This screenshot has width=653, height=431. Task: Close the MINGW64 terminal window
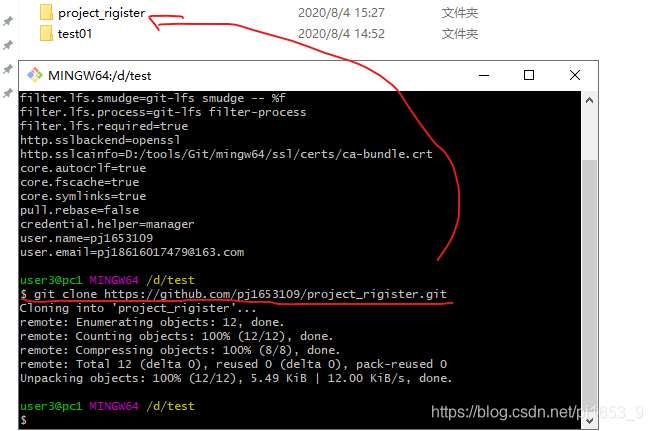point(575,75)
